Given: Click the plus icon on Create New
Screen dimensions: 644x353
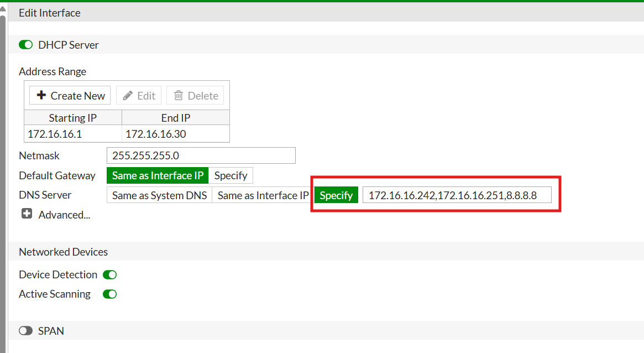Looking at the screenshot, I should 41,95.
